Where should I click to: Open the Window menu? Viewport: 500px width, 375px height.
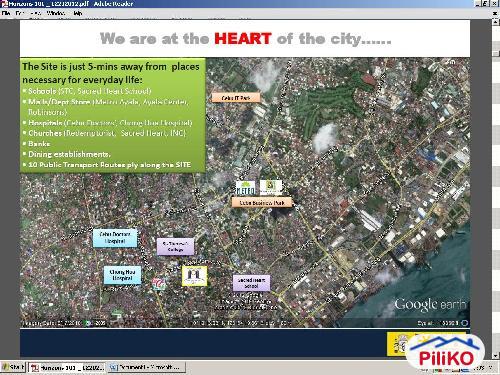tap(55, 13)
